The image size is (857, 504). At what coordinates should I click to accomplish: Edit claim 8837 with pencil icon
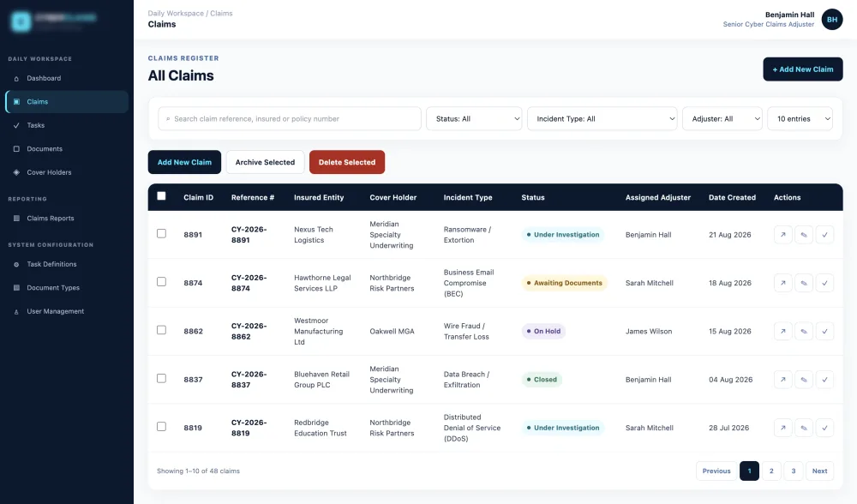pos(804,380)
